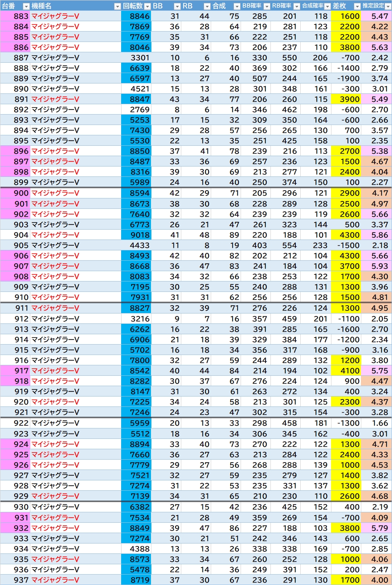The image size is (392, 585).
Task: Select machine number cell 908
Action: (x=15, y=277)
